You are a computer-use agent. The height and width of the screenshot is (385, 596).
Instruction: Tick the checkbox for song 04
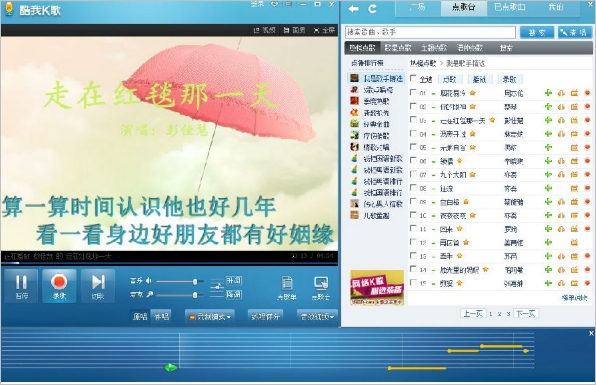413,133
